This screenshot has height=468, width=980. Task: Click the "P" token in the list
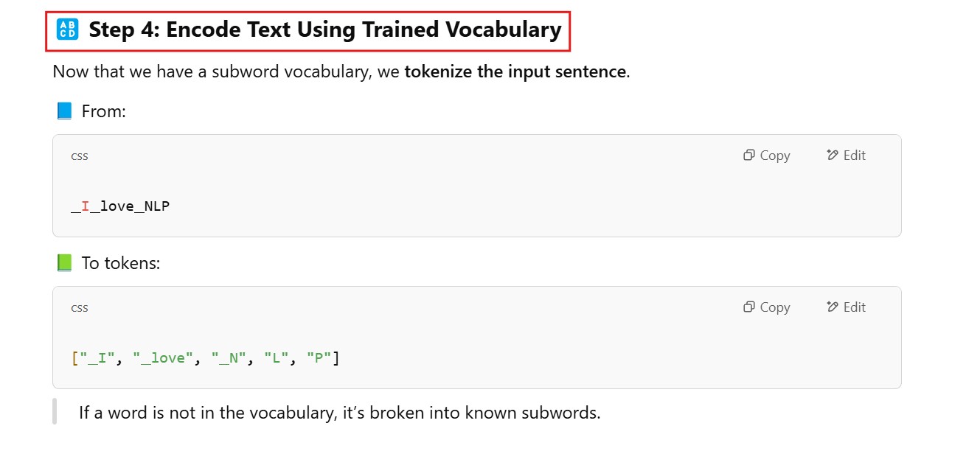tap(319, 359)
